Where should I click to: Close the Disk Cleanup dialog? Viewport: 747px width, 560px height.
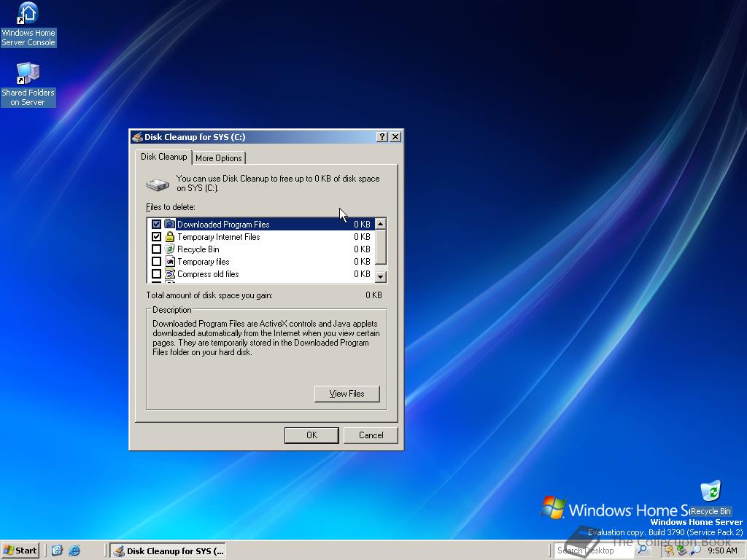point(395,136)
